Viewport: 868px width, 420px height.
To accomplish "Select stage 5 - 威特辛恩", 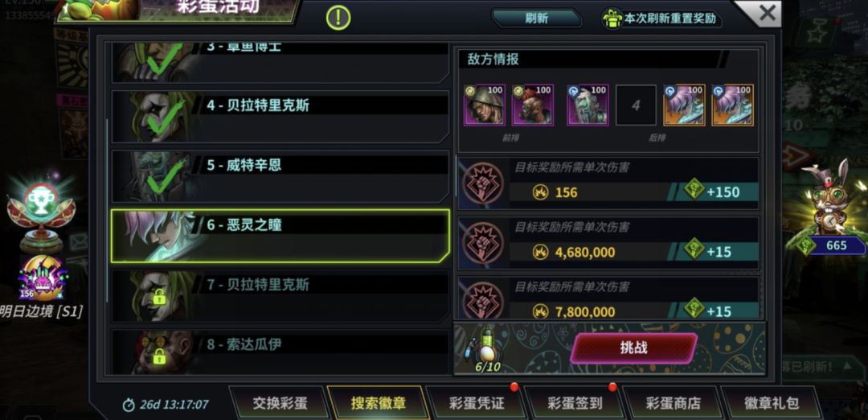I will click(280, 177).
